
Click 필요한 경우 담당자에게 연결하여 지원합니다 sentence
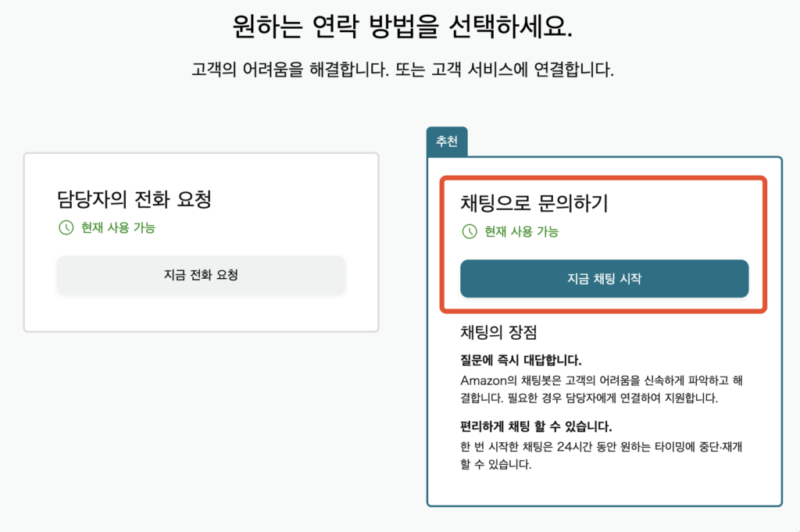(x=594, y=398)
